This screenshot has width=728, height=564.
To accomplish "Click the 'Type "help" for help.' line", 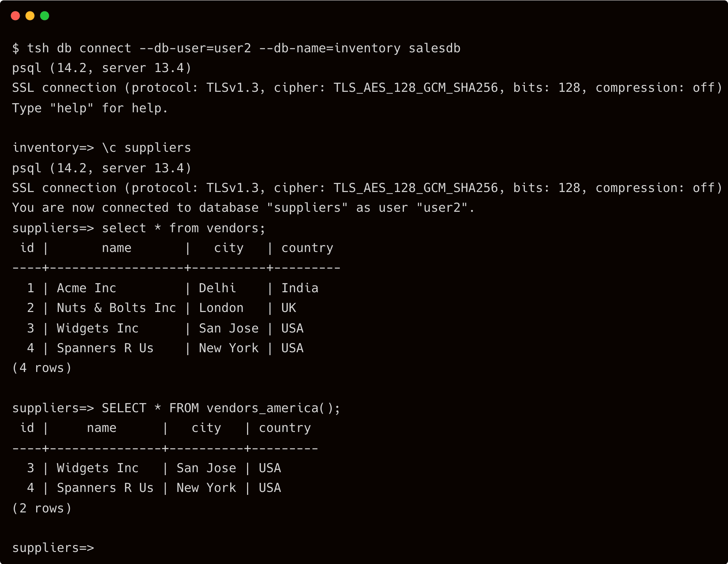I will click(90, 108).
